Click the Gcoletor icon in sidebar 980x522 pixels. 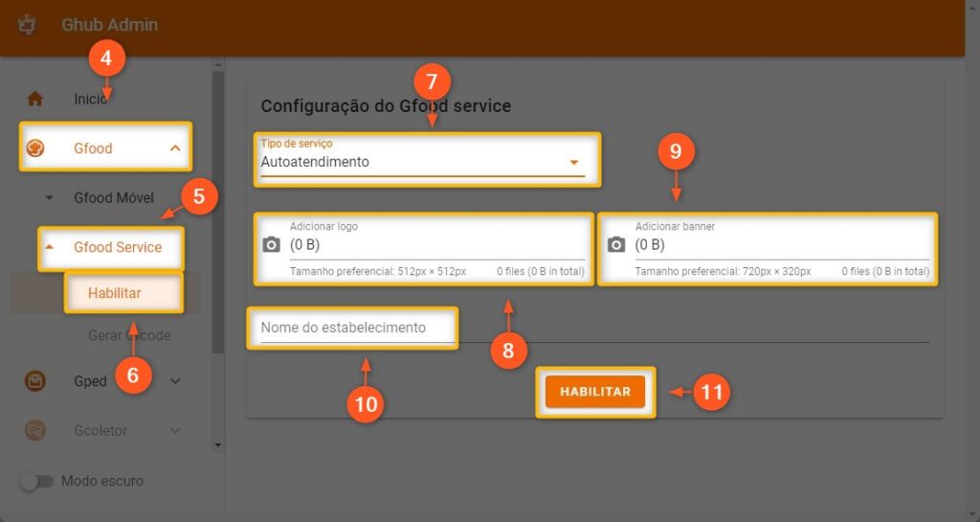click(35, 431)
